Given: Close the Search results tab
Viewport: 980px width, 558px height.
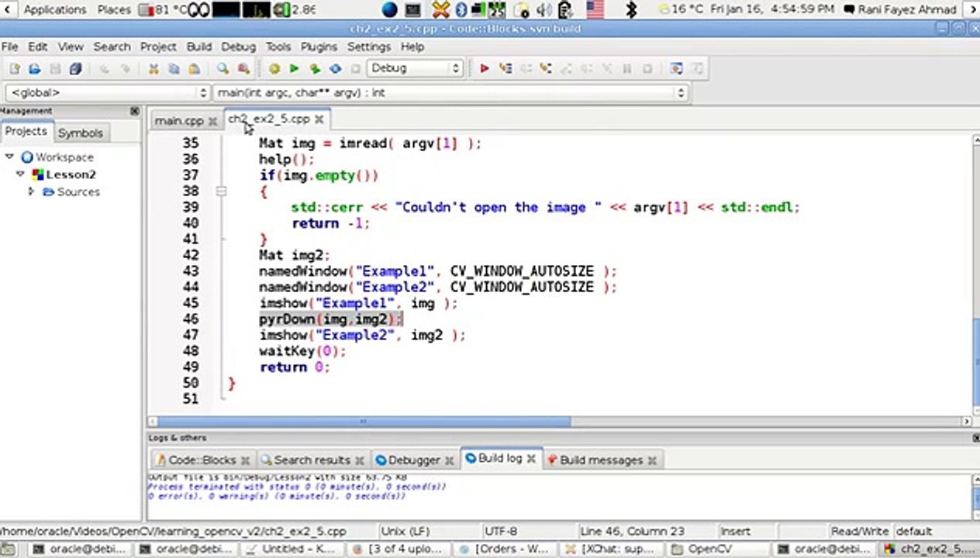Looking at the screenshot, I should [359, 460].
